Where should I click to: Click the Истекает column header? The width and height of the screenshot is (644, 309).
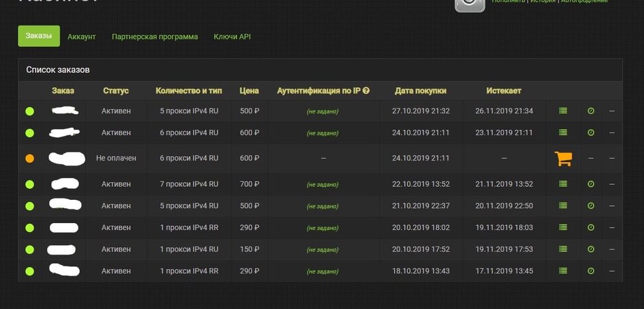click(x=504, y=91)
